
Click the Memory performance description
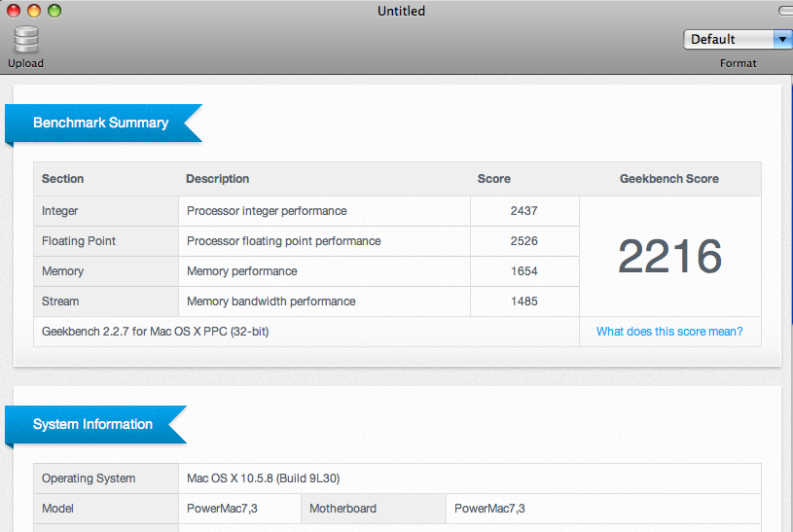click(241, 271)
